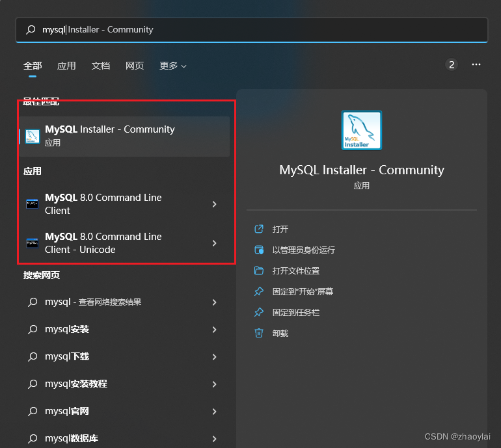Click search icon beside mysql下载
The width and height of the screenshot is (501, 448).
[33, 357]
